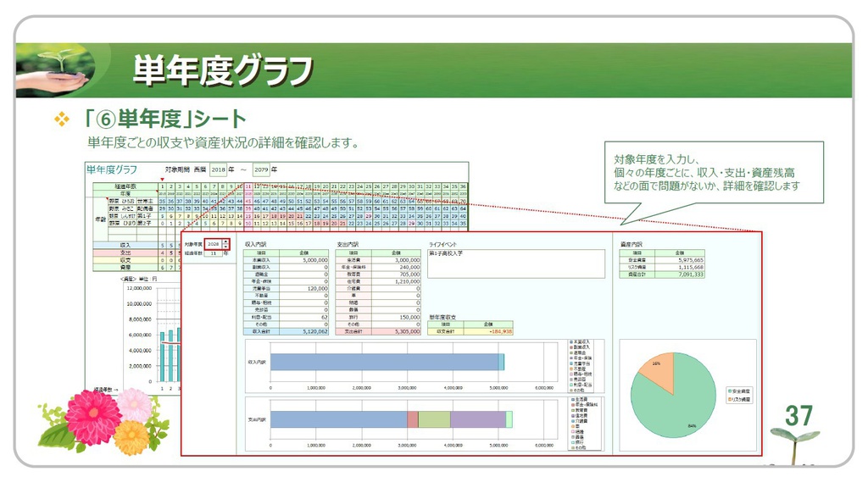Click the large blue bar in 収入内訳 chart
Viewport: 868px width, 488px height.
point(384,363)
